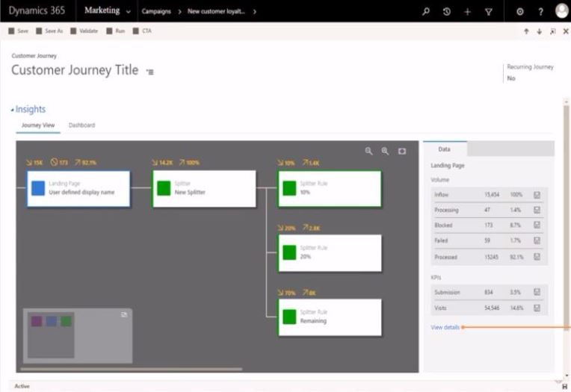Select the Data tab in side panel

tap(444, 149)
